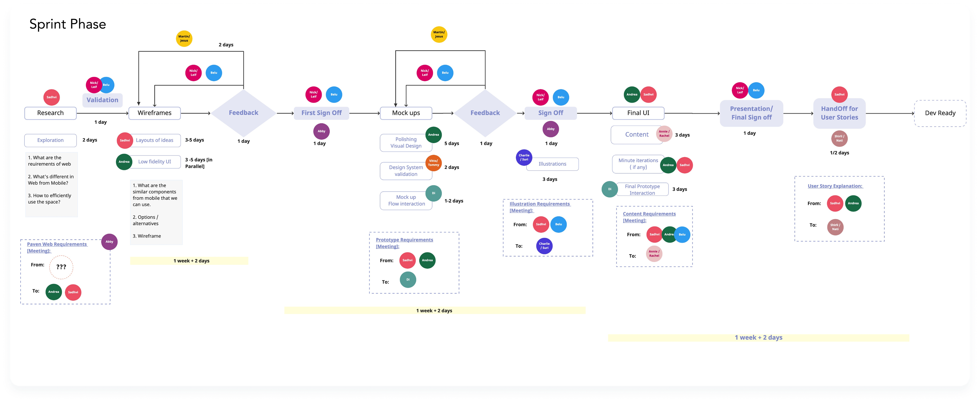
Task: Click the Sprint Phase title text
Action: 68,24
